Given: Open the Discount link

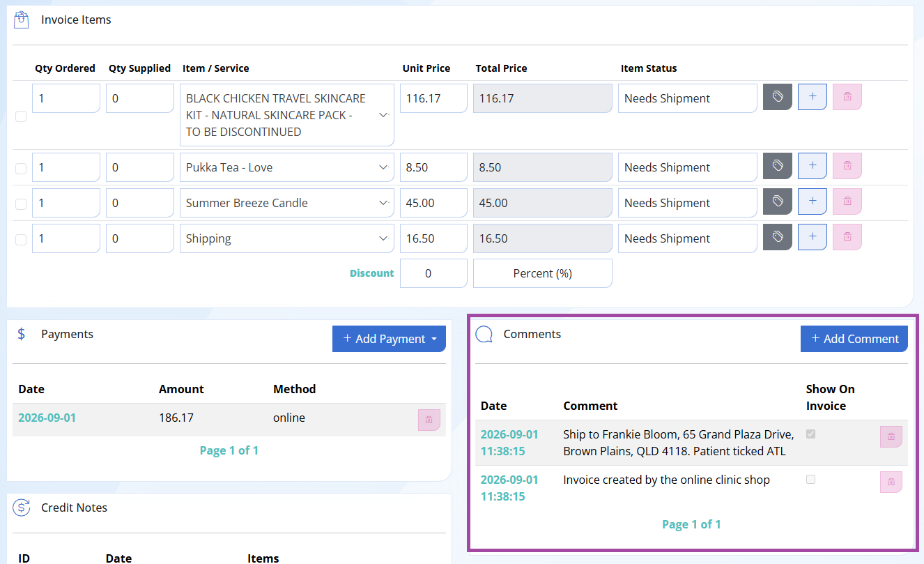Looking at the screenshot, I should (x=372, y=273).
